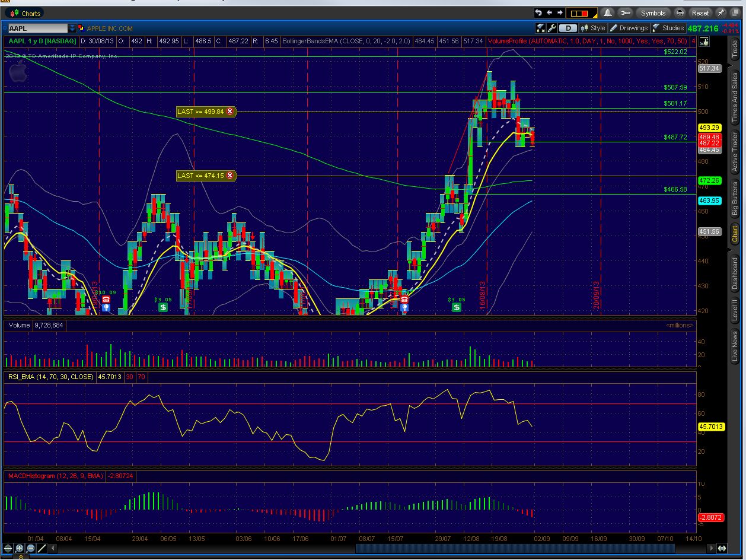Click the earnings phone icon near 15/07
The width and height of the screenshot is (746, 560).
pos(404,300)
